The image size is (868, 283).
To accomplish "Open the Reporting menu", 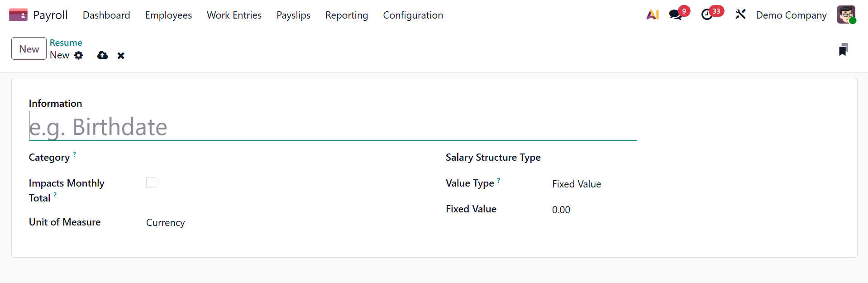I will [x=346, y=15].
